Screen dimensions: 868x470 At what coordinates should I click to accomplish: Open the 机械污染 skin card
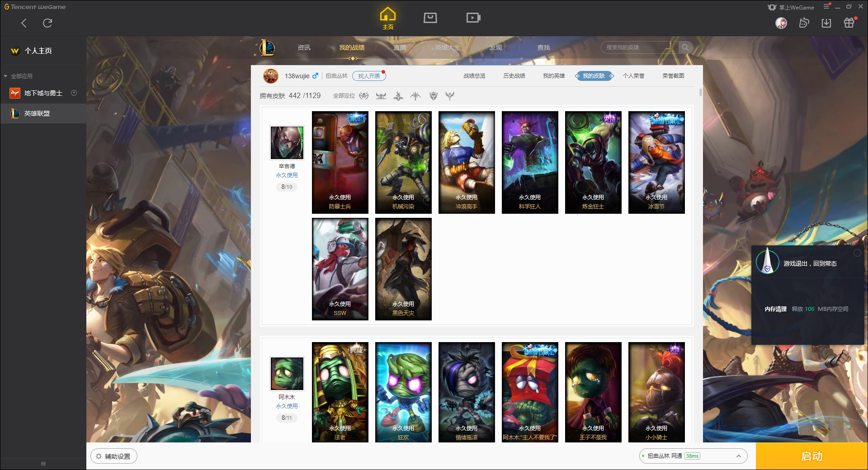(403, 162)
